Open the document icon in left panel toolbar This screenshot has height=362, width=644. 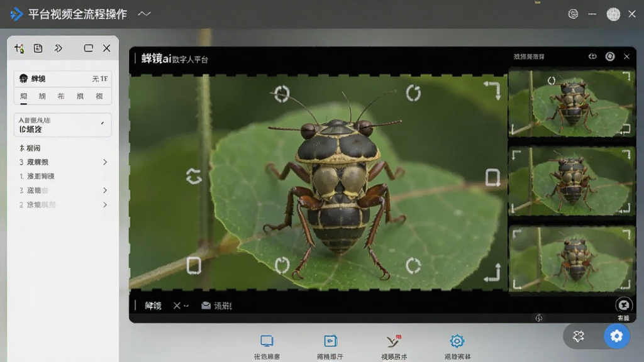point(38,48)
